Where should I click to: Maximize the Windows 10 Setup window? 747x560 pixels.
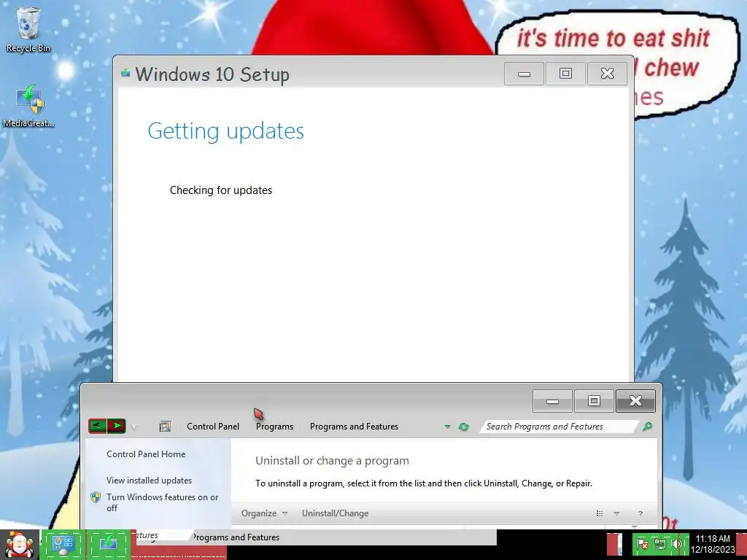(x=565, y=74)
